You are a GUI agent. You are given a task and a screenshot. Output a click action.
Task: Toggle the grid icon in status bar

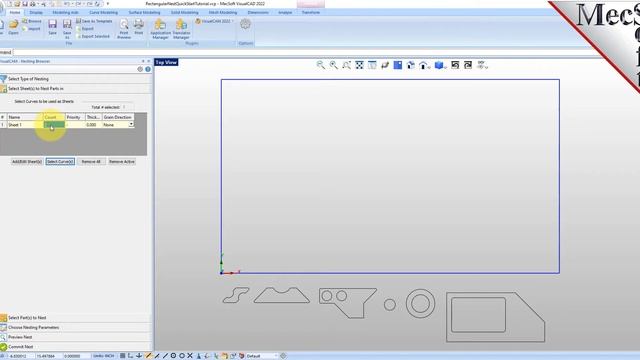122,356
